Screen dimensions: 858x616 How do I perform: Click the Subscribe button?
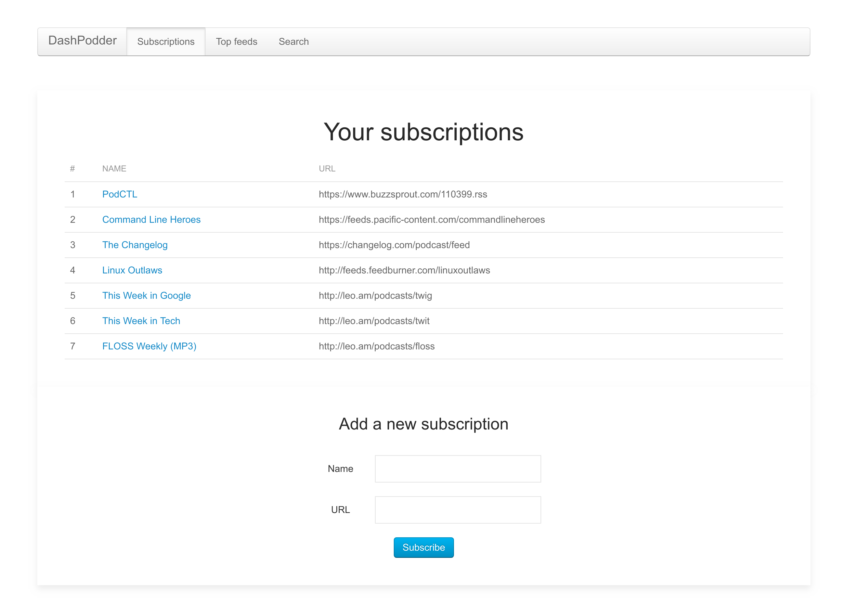tap(424, 547)
